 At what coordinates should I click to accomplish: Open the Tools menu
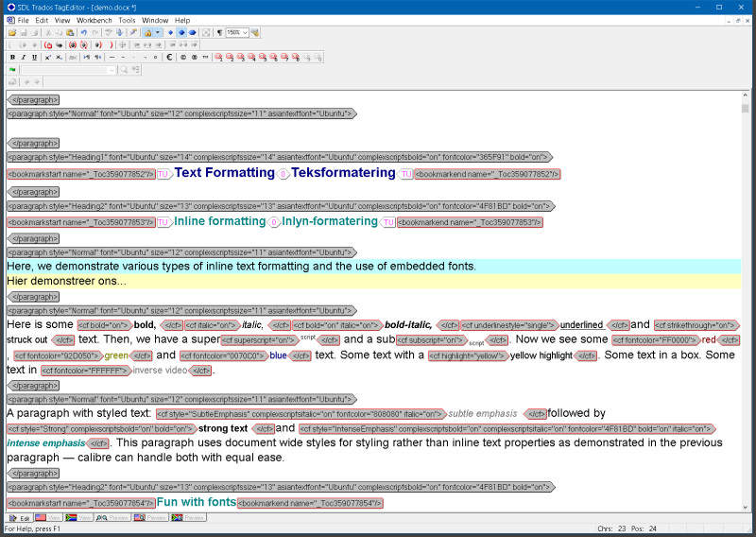click(x=127, y=20)
